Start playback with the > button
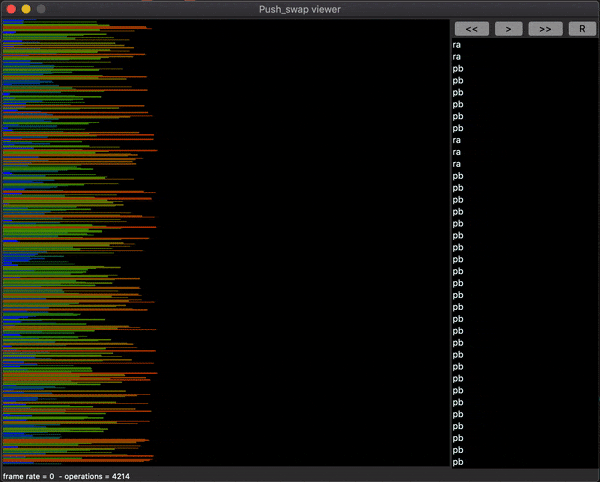Image resolution: width=600 pixels, height=482 pixels. pyautogui.click(x=509, y=29)
